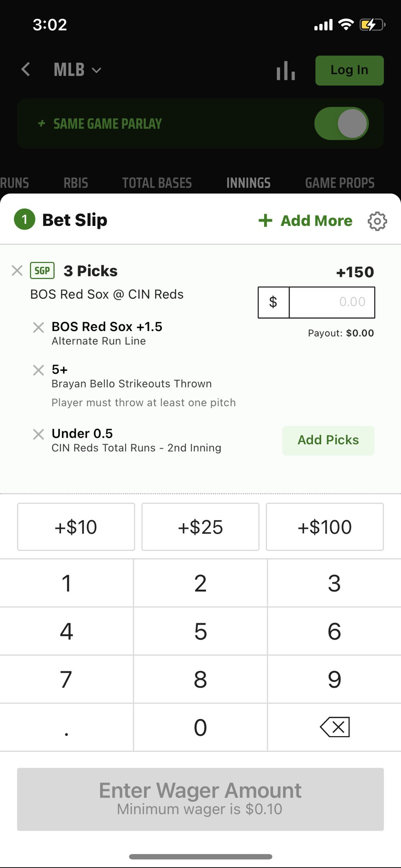Screen dimensions: 401x868
Task: Focus the wager amount input field
Action: coord(331,302)
